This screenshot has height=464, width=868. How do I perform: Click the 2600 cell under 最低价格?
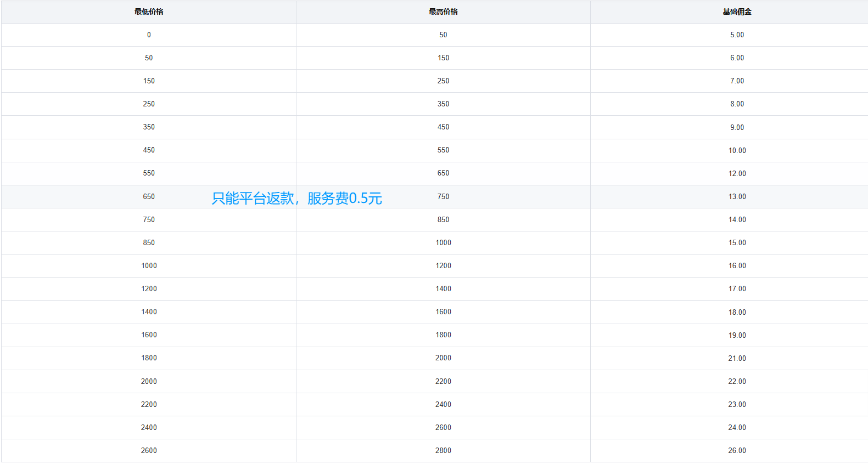[x=149, y=451]
